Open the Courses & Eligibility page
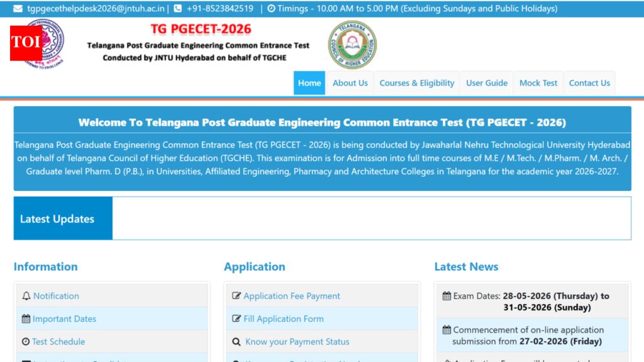Viewport: 644px width, 362px height. coord(417,82)
